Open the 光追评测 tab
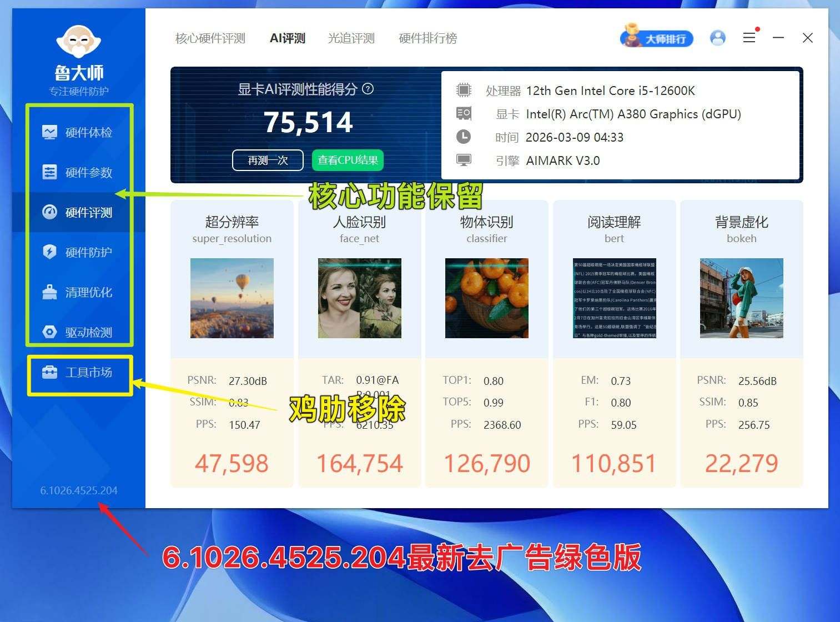This screenshot has height=622, width=840. (351, 38)
